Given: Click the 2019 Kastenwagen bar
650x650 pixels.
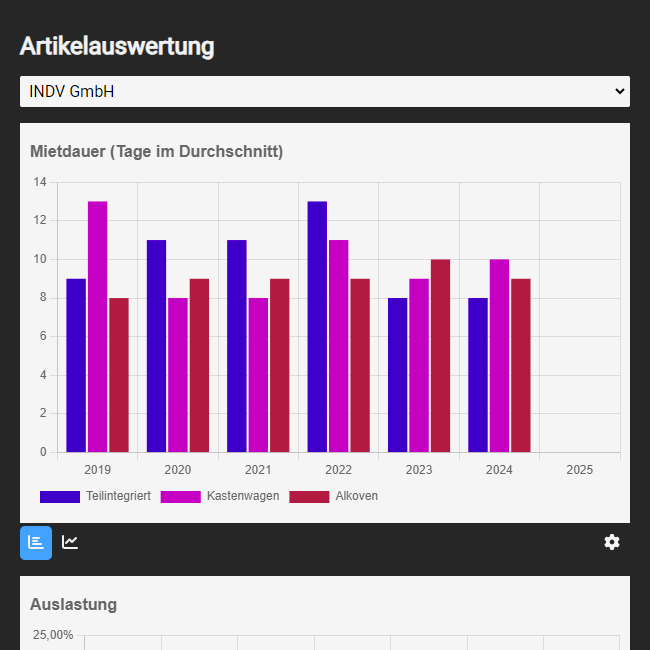Looking at the screenshot, I should point(97,327).
